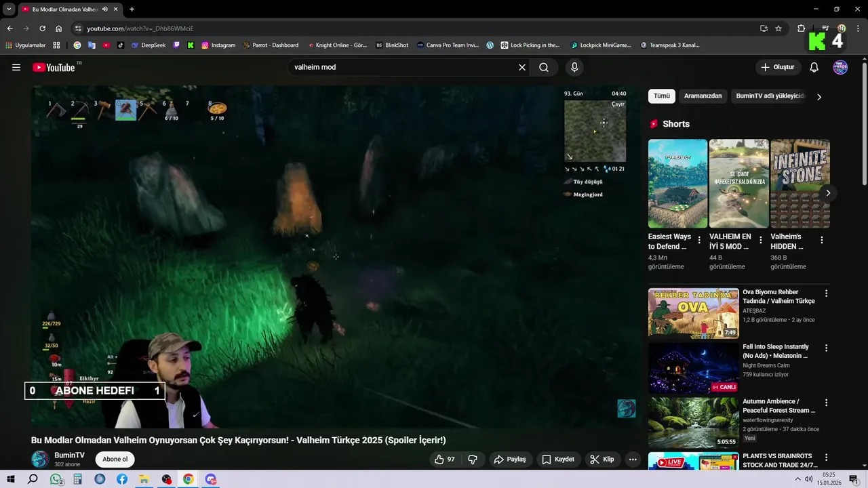Screen dimensions: 868x488
Task: Open the DeepSeek bookmark
Action: pyautogui.click(x=149, y=45)
